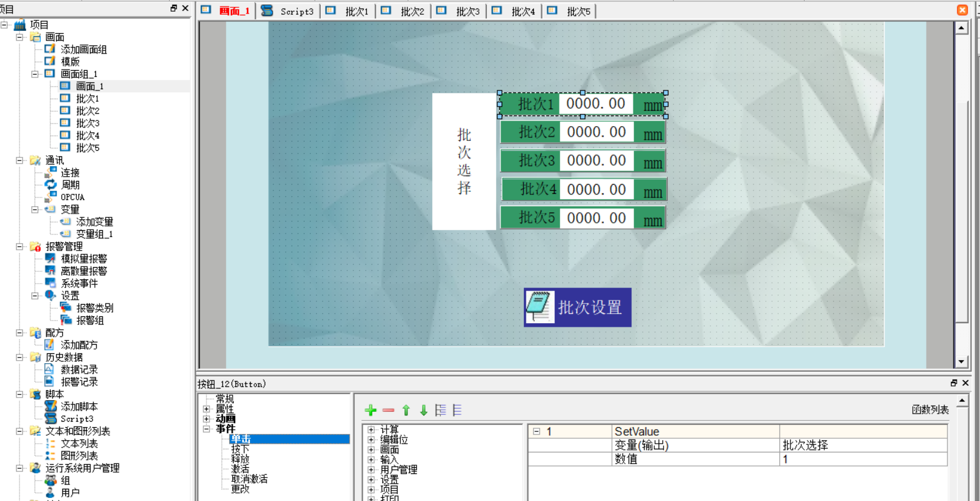This screenshot has height=501, width=980.
Task: Click the 报警类别 icon
Action: tap(66, 308)
